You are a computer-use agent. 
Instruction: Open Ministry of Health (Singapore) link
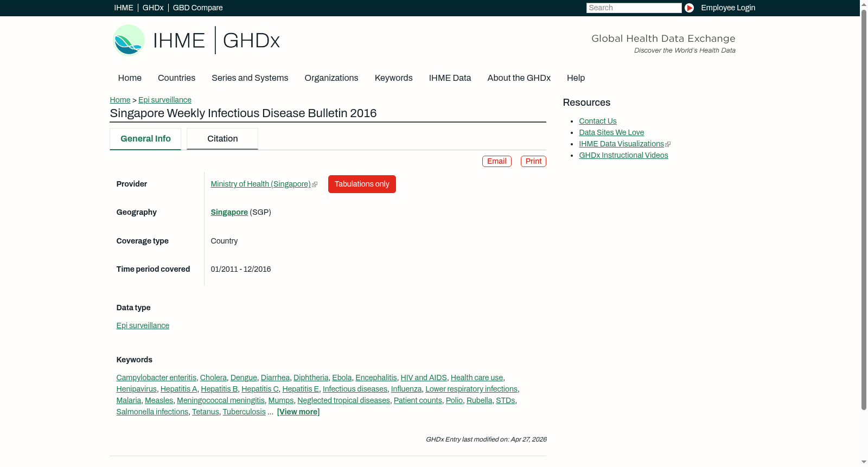260,184
